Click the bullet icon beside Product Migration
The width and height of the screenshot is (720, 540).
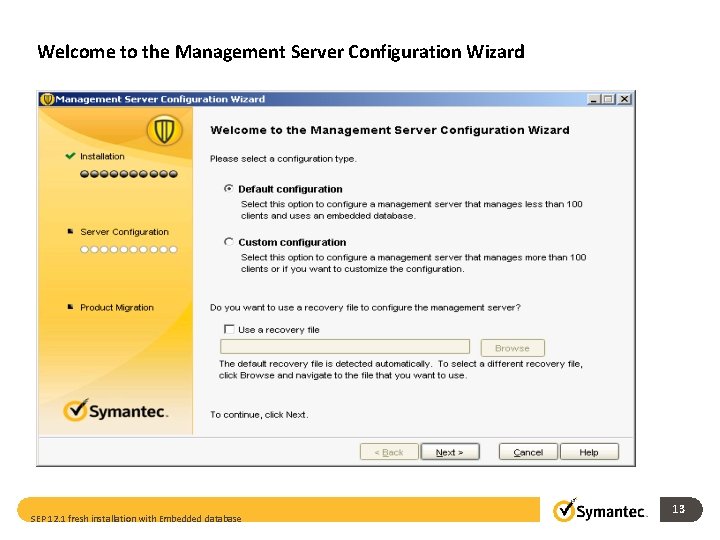tap(70, 307)
